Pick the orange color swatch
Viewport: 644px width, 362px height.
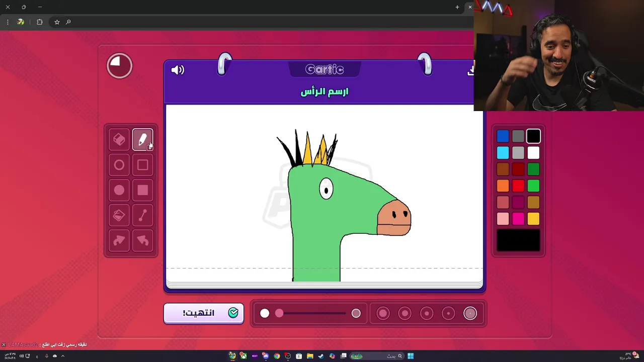click(503, 186)
